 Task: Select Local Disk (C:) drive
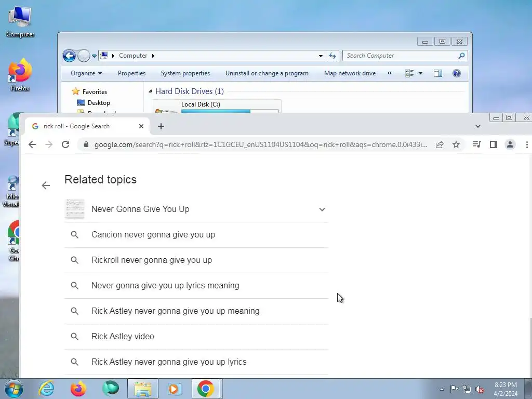(x=217, y=106)
